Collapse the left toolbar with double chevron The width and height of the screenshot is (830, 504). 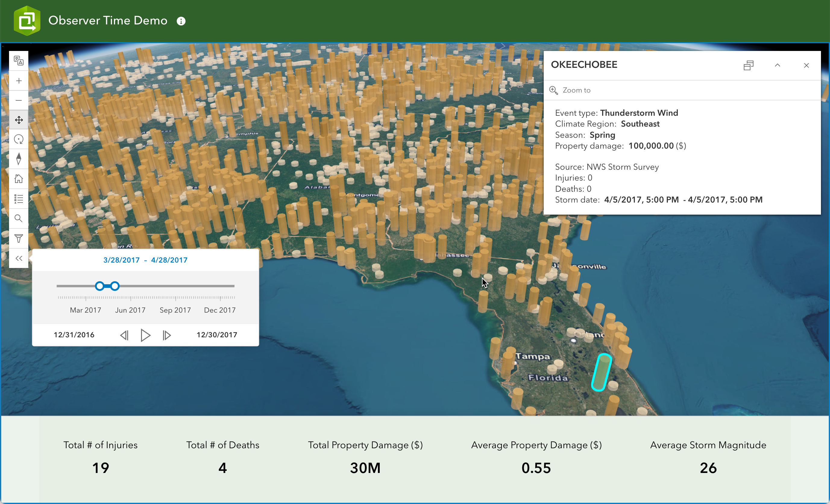(18, 258)
